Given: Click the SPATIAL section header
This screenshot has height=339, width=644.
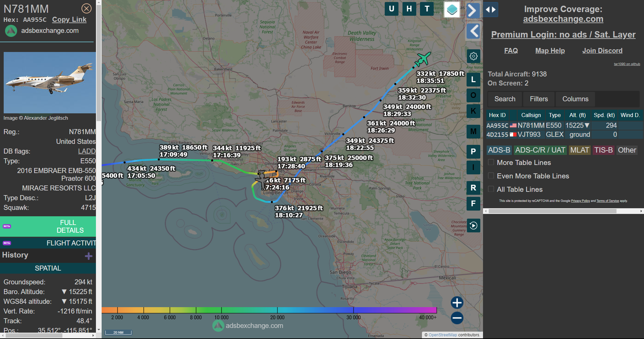Looking at the screenshot, I should pyautogui.click(x=48, y=268).
